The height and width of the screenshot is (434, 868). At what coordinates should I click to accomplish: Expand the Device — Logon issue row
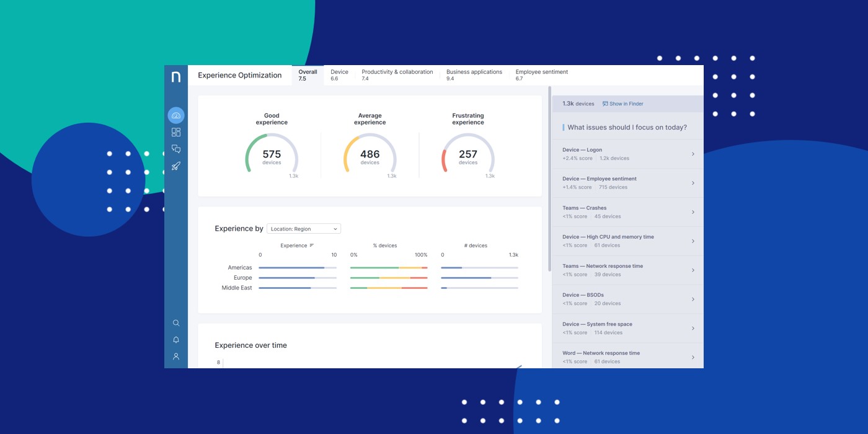pyautogui.click(x=693, y=154)
